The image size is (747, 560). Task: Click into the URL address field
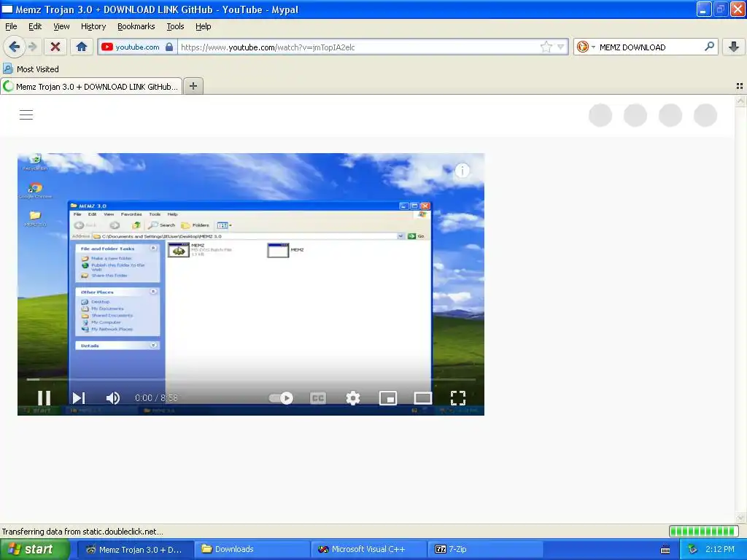coord(360,47)
